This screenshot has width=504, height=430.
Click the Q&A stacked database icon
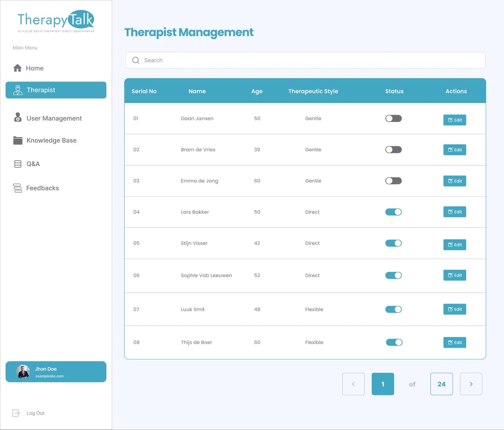click(x=18, y=164)
